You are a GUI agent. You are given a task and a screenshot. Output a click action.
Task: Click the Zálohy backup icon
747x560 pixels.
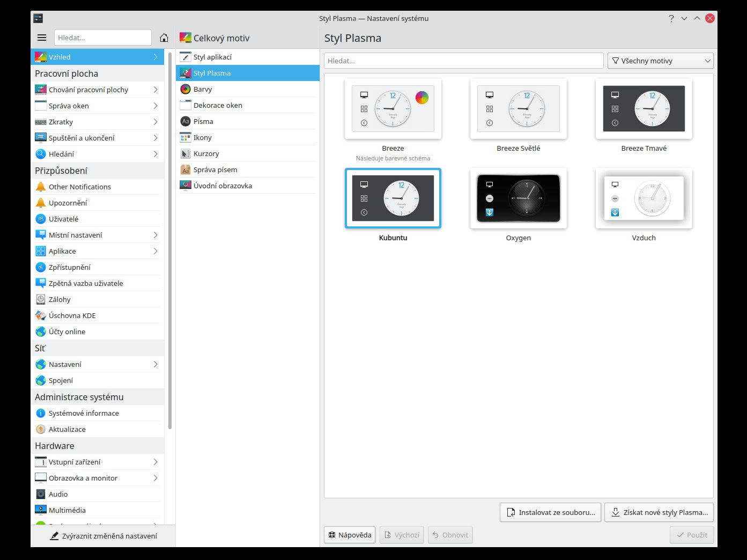point(41,299)
